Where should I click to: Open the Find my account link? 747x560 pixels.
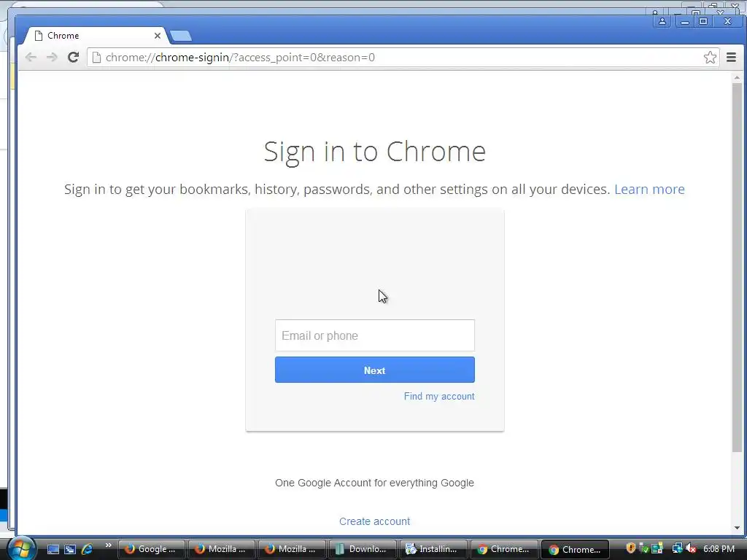pyautogui.click(x=439, y=396)
